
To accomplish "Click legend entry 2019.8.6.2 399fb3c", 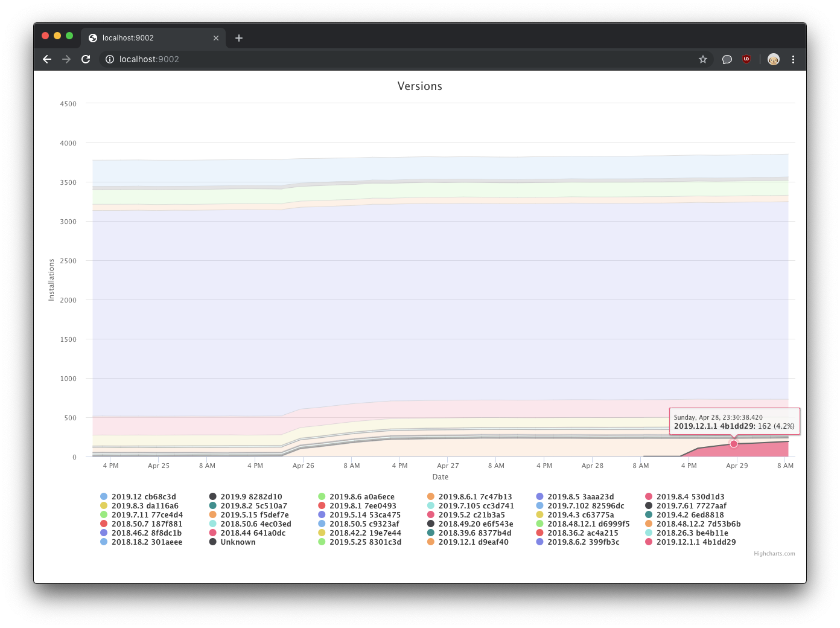I will pos(578,542).
